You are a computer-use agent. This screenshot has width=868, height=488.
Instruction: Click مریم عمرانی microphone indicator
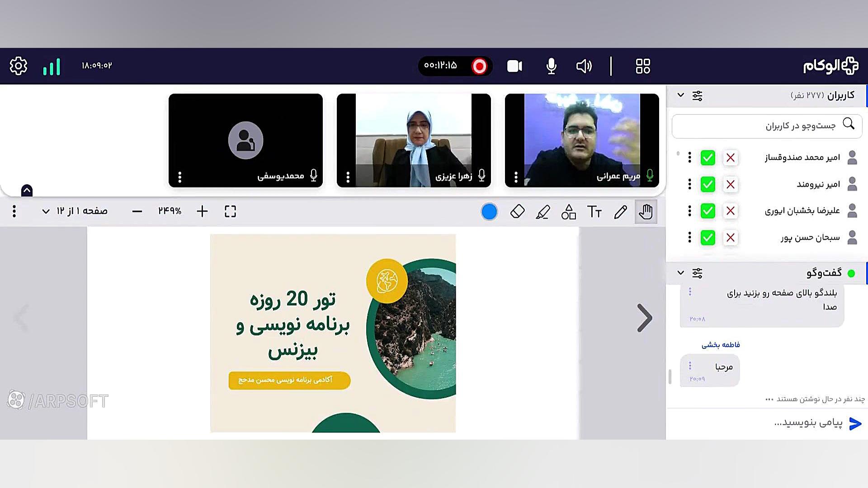(650, 175)
